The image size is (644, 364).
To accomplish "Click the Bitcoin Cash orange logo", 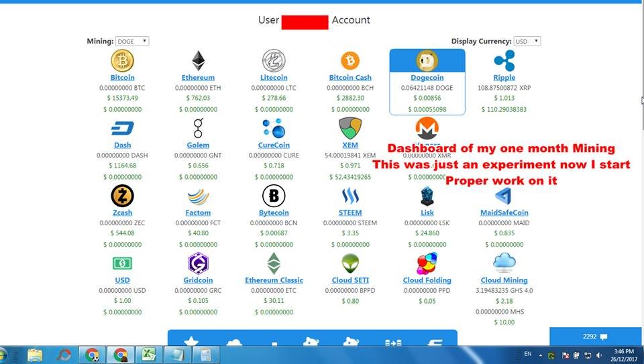I will 350,61.
